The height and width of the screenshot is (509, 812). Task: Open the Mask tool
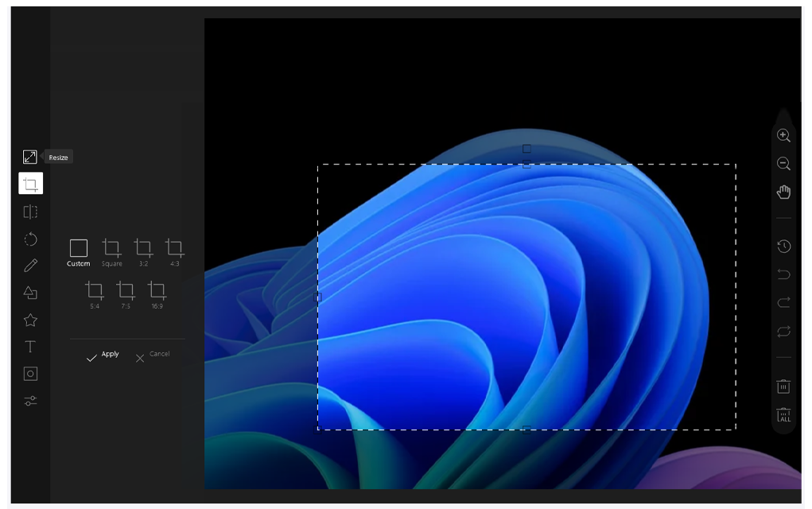(30, 374)
